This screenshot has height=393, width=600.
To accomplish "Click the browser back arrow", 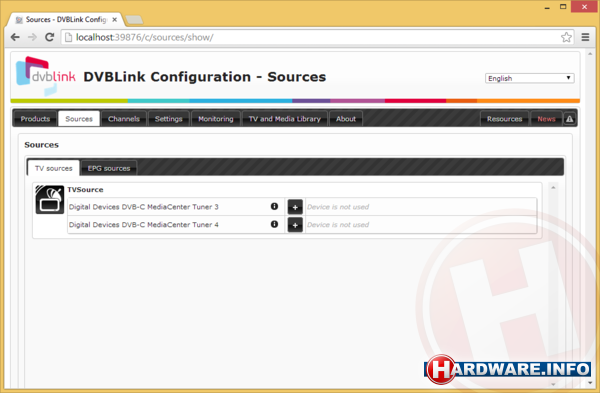I will tap(15, 37).
